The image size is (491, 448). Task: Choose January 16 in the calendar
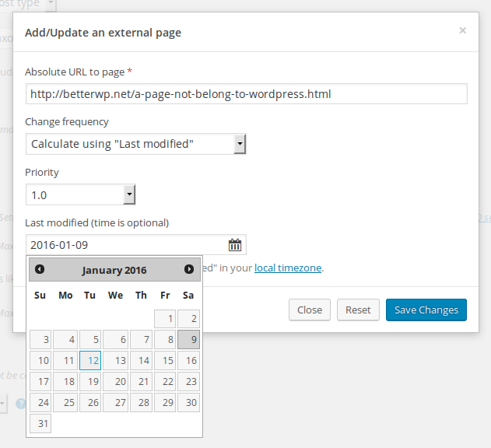tap(188, 361)
